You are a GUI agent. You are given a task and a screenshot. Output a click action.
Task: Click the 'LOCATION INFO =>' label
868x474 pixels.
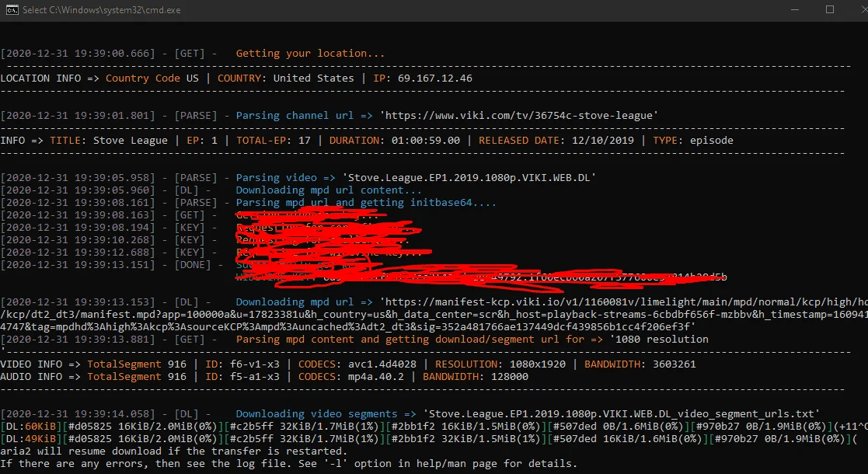point(50,78)
